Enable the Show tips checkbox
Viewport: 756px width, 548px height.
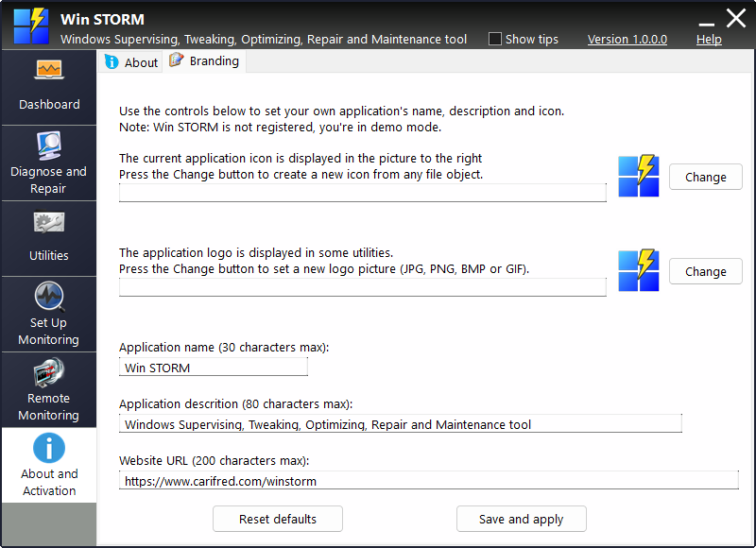[x=495, y=39]
